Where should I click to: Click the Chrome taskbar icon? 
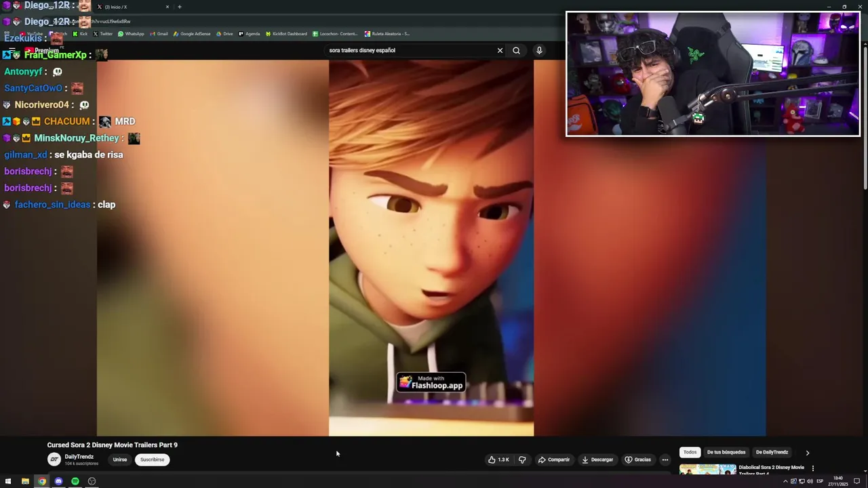(42, 481)
